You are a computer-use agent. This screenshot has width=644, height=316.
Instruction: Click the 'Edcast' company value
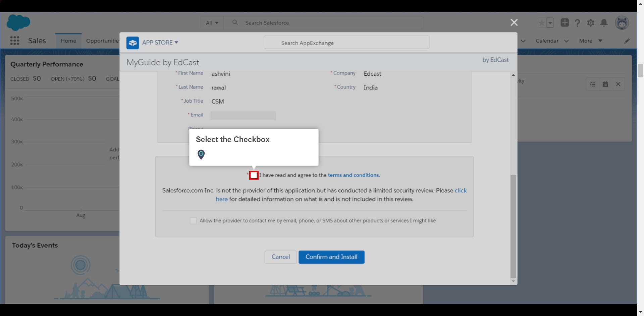372,74
